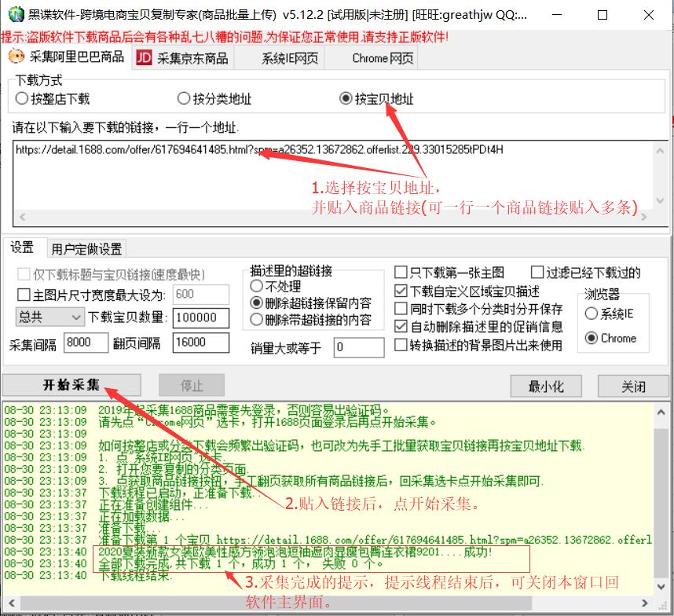Click the app logo icon in title bar
Screen dimensions: 674x616
[16, 15]
